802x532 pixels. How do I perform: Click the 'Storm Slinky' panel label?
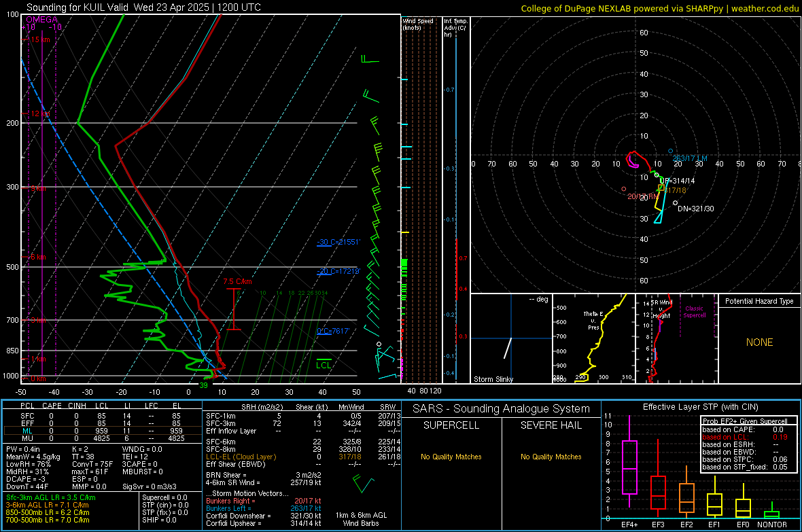point(493,379)
